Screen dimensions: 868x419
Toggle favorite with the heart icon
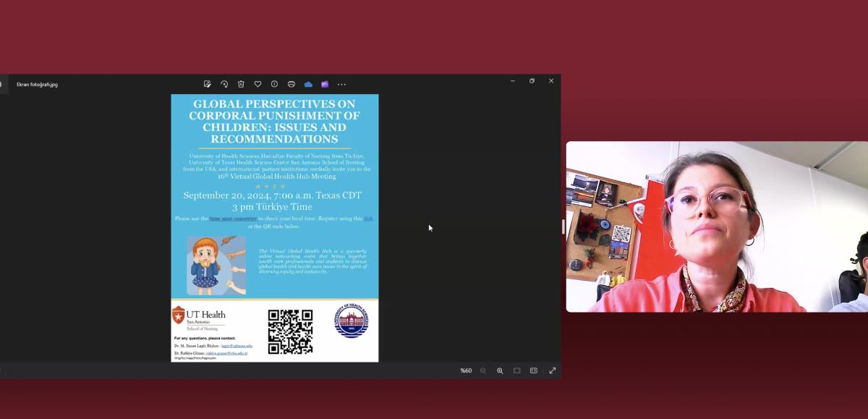pos(258,84)
